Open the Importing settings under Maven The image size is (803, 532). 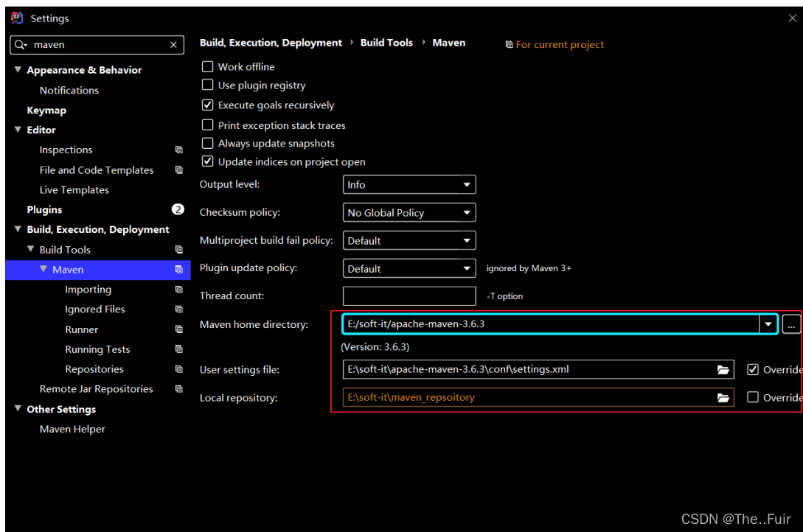(88, 290)
